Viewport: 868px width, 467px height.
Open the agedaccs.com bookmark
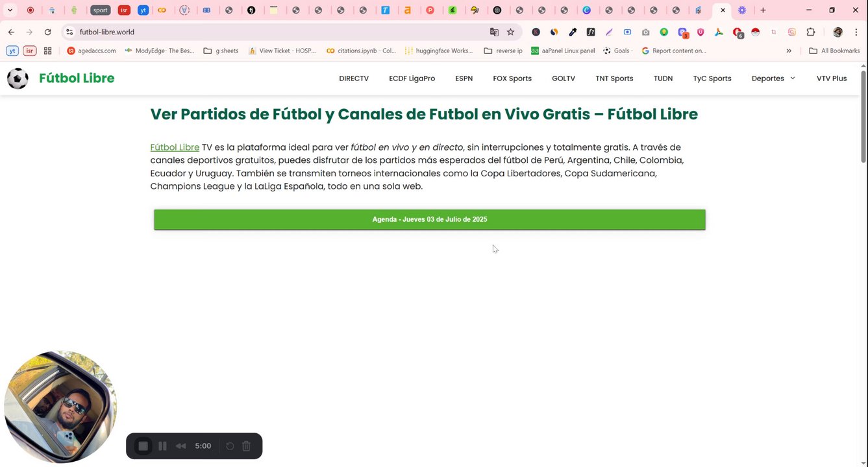point(92,51)
